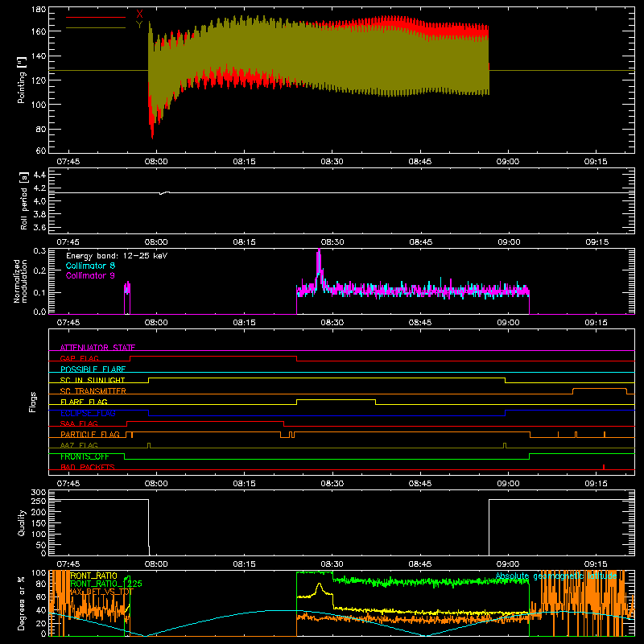Click the 'Degrees or %' axis title

coord(22,603)
